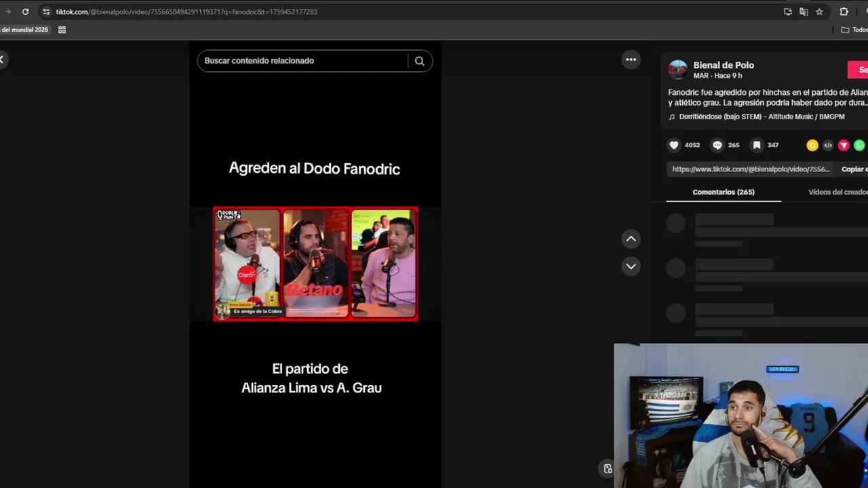The height and width of the screenshot is (488, 868).
Task: Open the three-dot video options menu
Action: click(x=631, y=60)
